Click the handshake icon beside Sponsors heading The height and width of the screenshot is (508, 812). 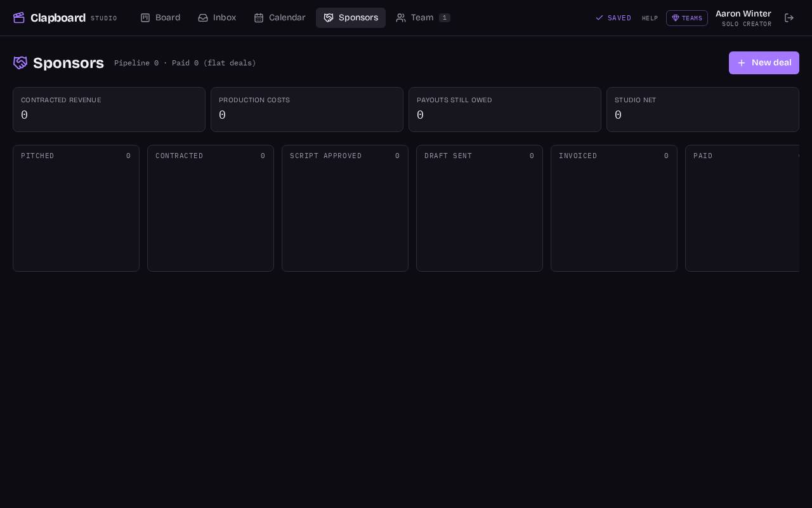click(20, 63)
